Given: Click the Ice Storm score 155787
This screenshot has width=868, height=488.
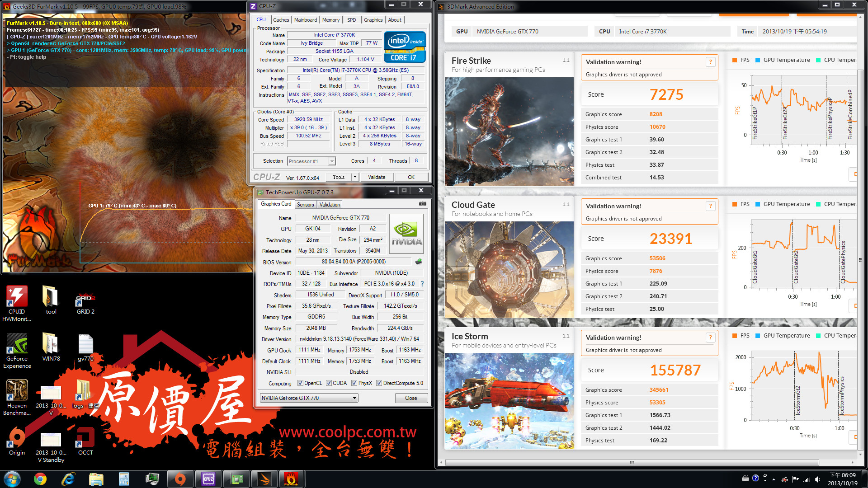Looking at the screenshot, I should (x=675, y=370).
